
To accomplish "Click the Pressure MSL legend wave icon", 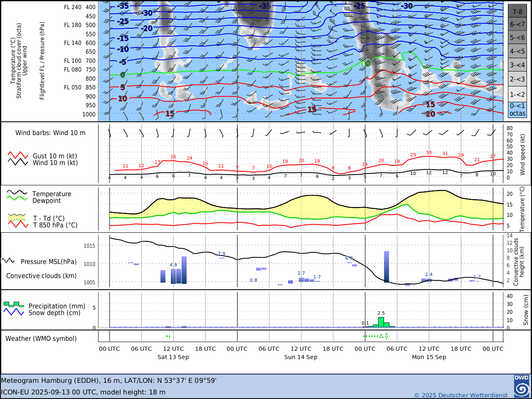I will pos(8,261).
